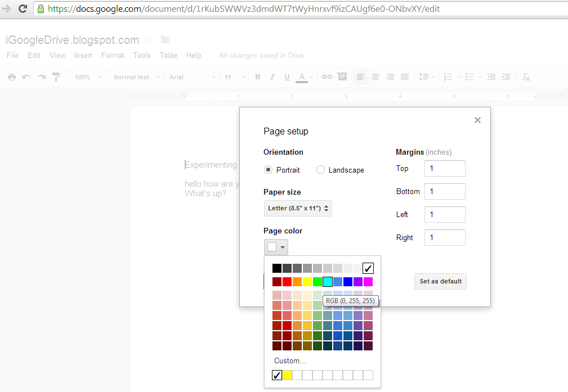
Task: Open the Edit menu
Action: click(x=34, y=55)
